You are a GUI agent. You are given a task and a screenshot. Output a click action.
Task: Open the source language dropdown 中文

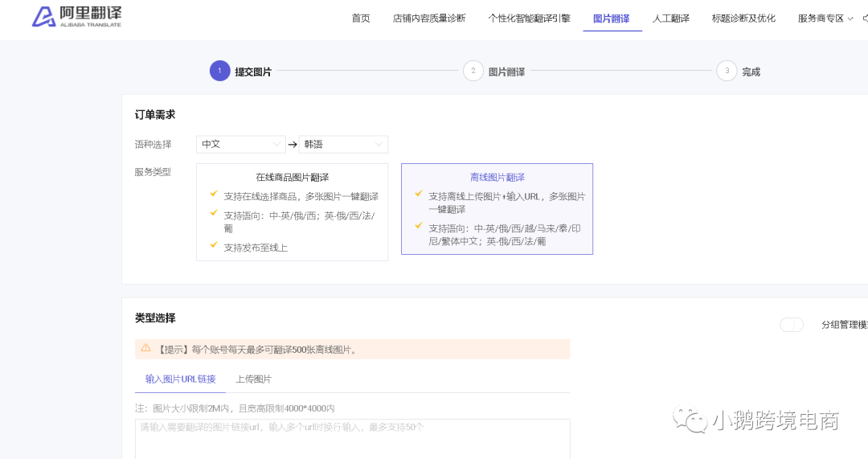pos(241,144)
